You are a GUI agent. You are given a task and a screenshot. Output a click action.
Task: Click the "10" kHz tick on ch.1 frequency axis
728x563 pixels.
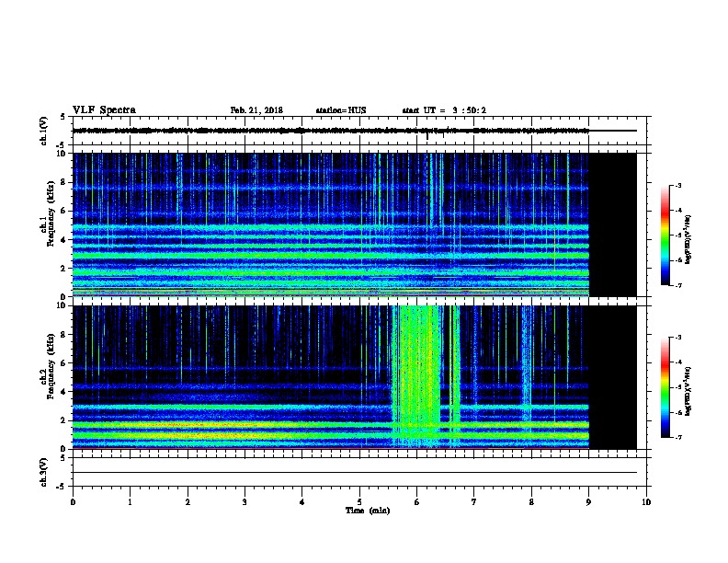click(x=62, y=154)
